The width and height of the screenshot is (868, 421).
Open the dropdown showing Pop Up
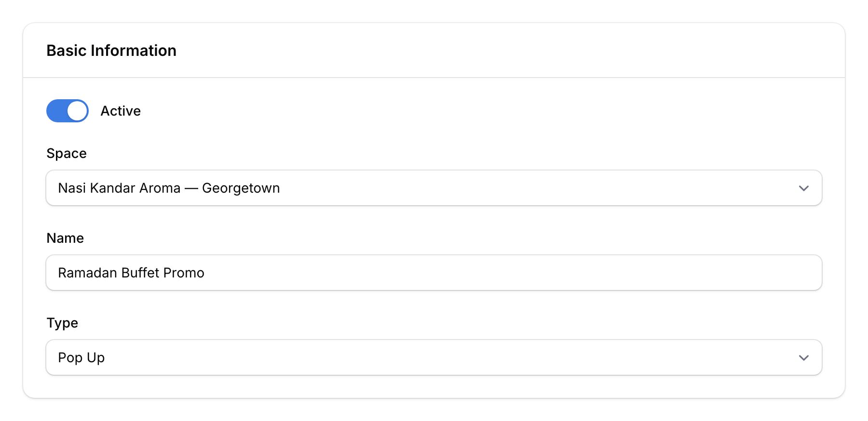(x=433, y=357)
